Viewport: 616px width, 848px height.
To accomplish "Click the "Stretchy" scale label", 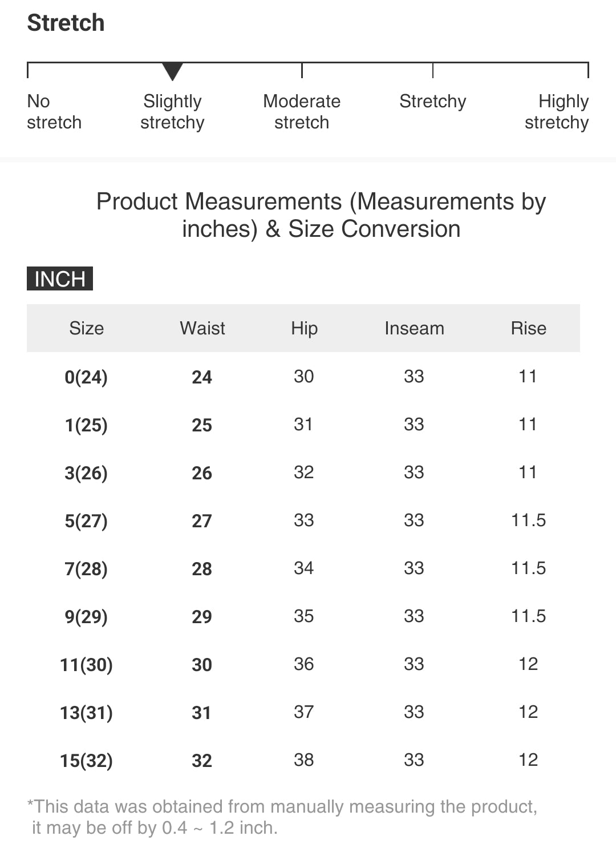I will (x=432, y=102).
